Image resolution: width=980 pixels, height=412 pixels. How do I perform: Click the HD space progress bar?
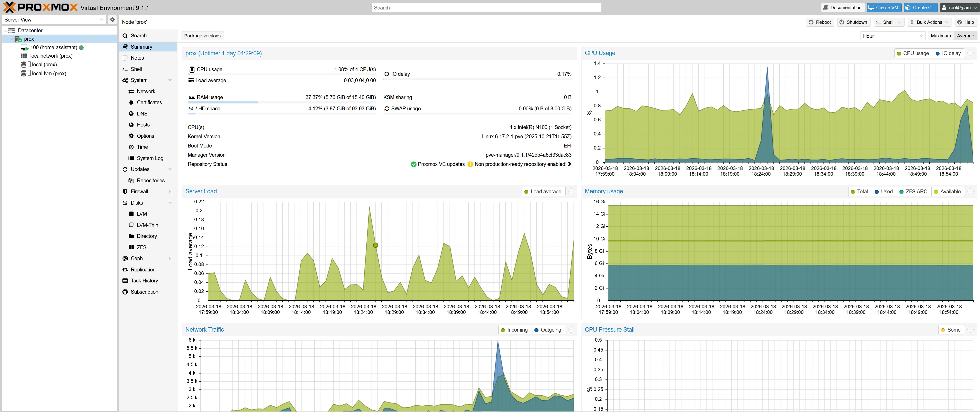point(282,114)
